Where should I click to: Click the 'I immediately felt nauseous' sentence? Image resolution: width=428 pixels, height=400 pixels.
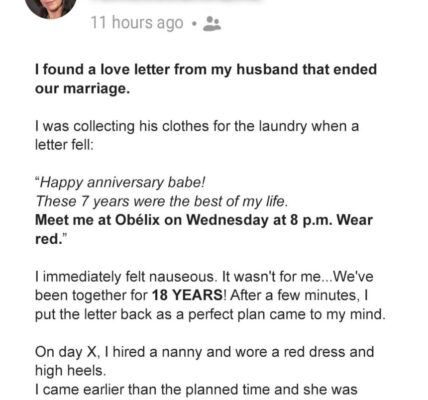click(x=204, y=277)
